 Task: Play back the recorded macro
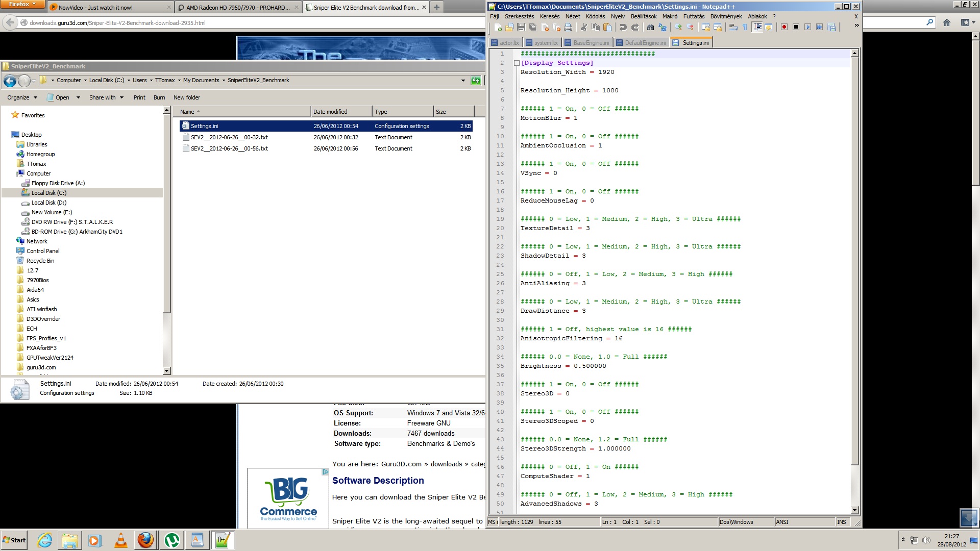point(807,27)
